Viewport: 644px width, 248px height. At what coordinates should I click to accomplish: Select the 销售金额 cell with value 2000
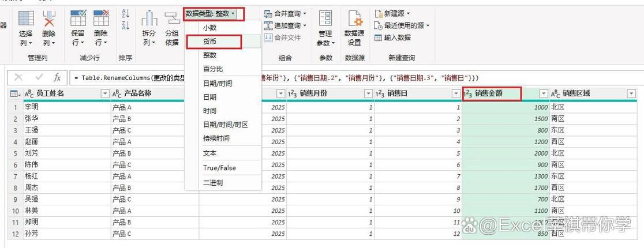[506, 153]
